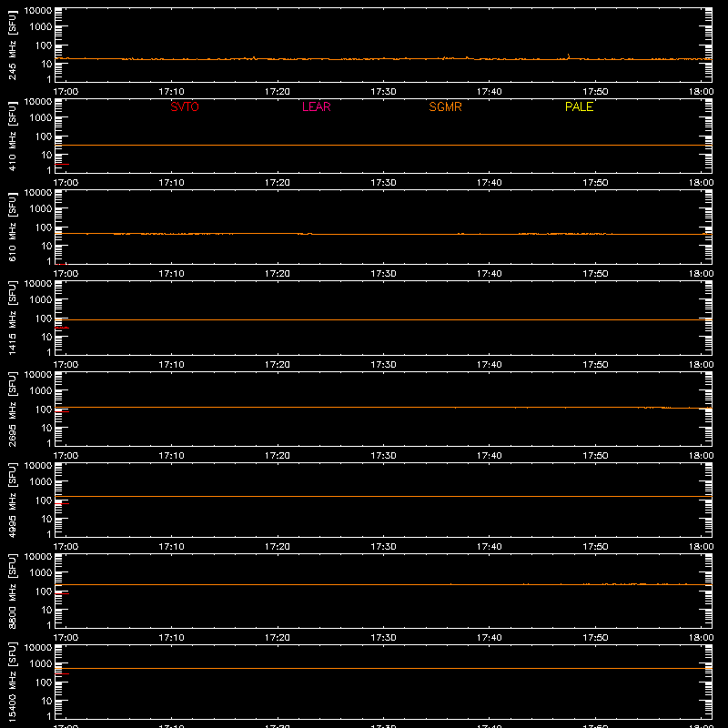Click the orange SGMR station label
This screenshot has width=728, height=728.
coord(445,106)
